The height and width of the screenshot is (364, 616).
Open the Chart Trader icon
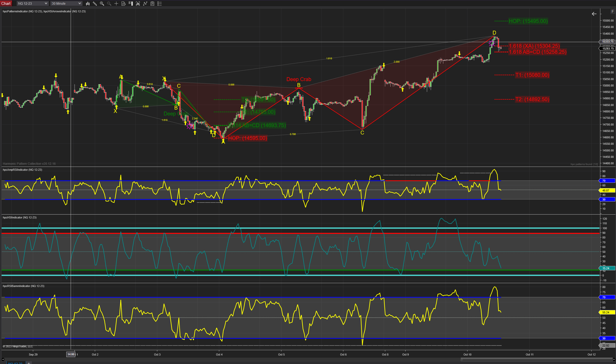(x=131, y=4)
